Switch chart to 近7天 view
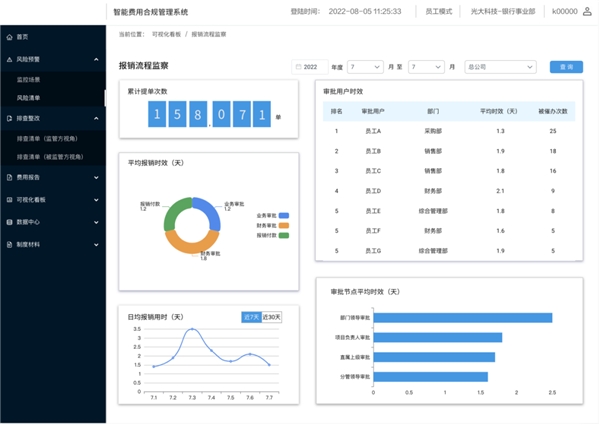 pyautogui.click(x=250, y=317)
